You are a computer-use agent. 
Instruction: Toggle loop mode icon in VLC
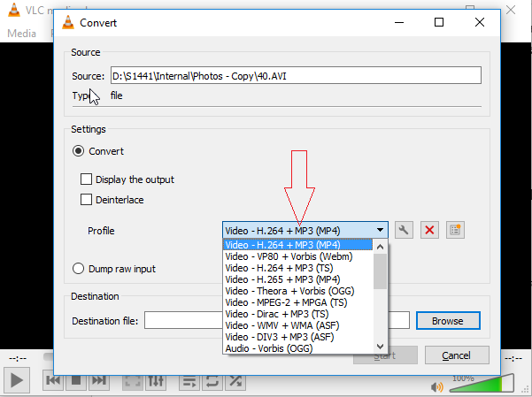tap(212, 381)
